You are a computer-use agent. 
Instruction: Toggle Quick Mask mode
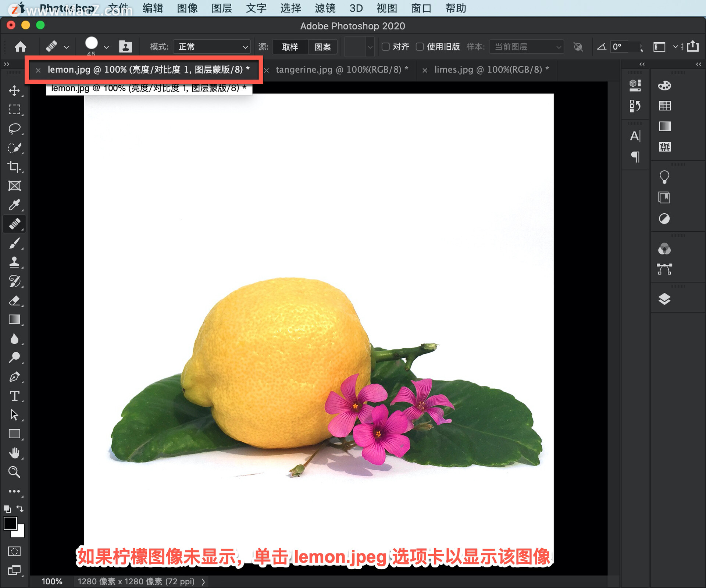click(x=14, y=551)
